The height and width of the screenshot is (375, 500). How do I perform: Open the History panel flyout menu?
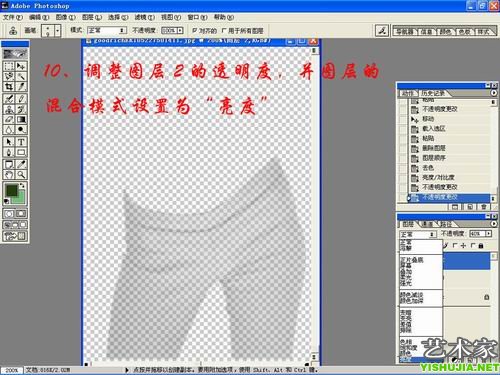[x=494, y=93]
